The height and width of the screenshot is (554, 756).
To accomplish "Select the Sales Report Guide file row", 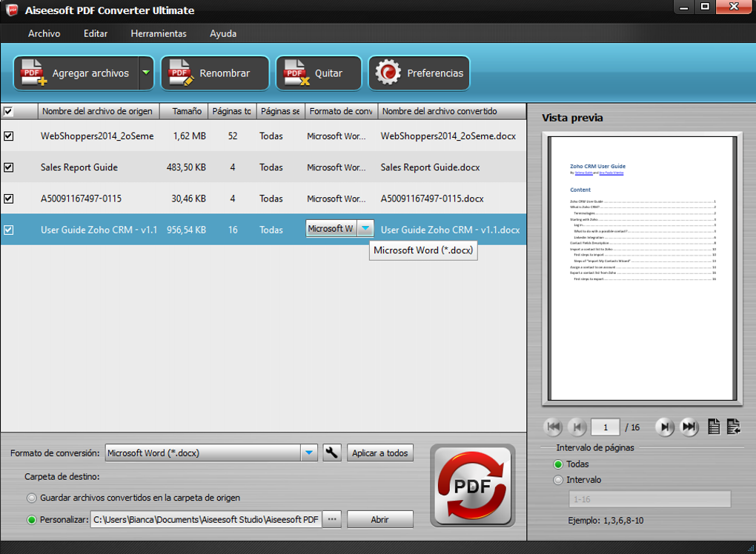I will coord(263,167).
